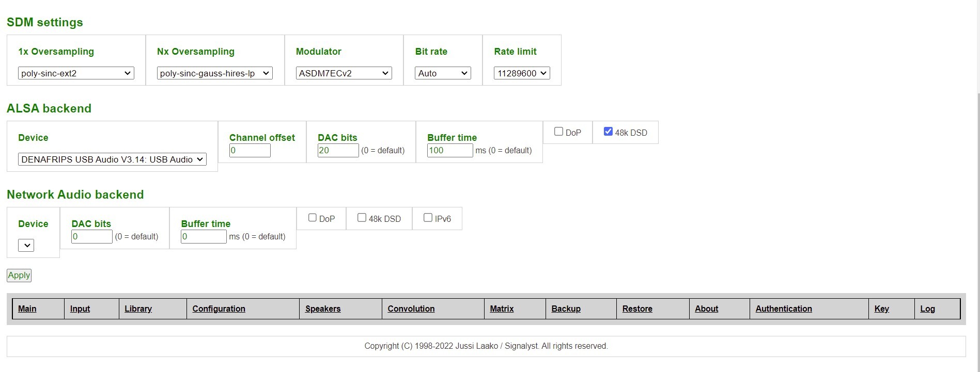
Task: Open the Nx Oversampling filter dropdown
Action: click(x=214, y=73)
